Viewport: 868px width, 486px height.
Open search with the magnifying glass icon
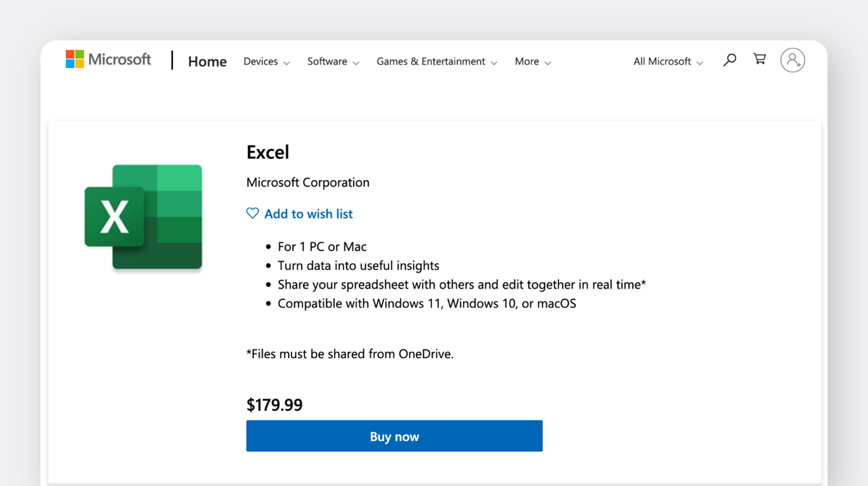point(729,59)
